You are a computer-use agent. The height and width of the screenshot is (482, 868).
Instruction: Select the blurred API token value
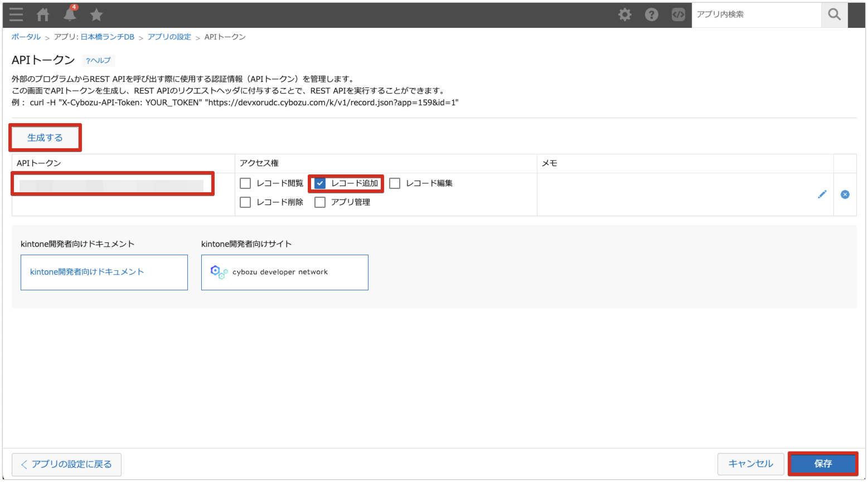click(x=111, y=186)
